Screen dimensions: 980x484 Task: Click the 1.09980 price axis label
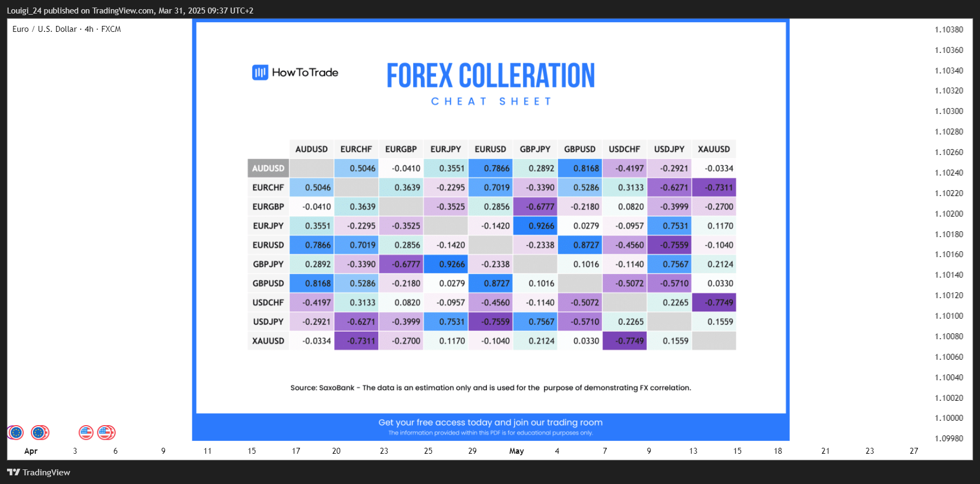click(949, 439)
